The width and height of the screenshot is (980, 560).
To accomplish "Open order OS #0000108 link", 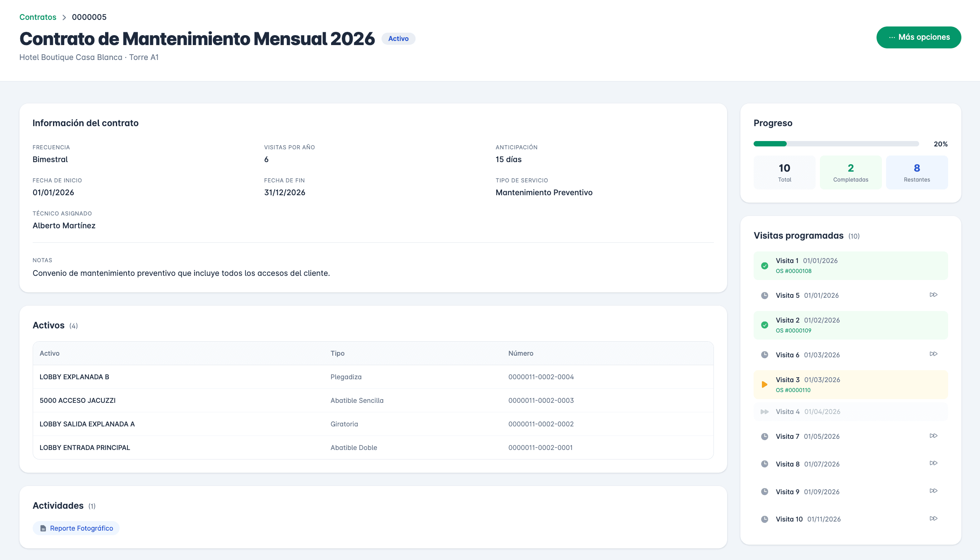I will pos(793,271).
